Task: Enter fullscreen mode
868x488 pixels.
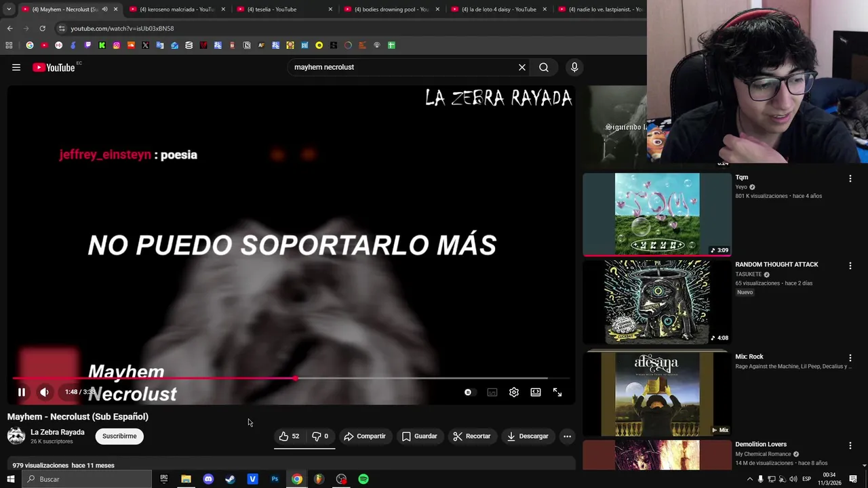Action: coord(557,392)
